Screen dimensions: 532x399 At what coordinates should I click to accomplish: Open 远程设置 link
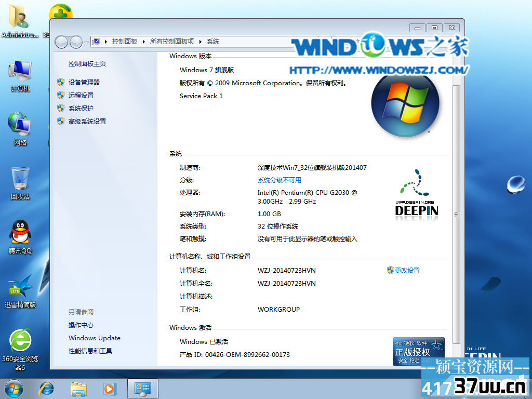click(x=81, y=96)
